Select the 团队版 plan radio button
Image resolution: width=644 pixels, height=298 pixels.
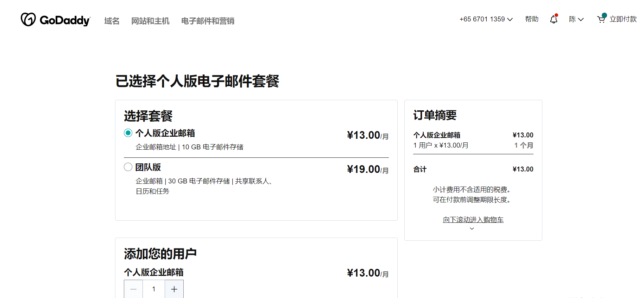coord(128,167)
